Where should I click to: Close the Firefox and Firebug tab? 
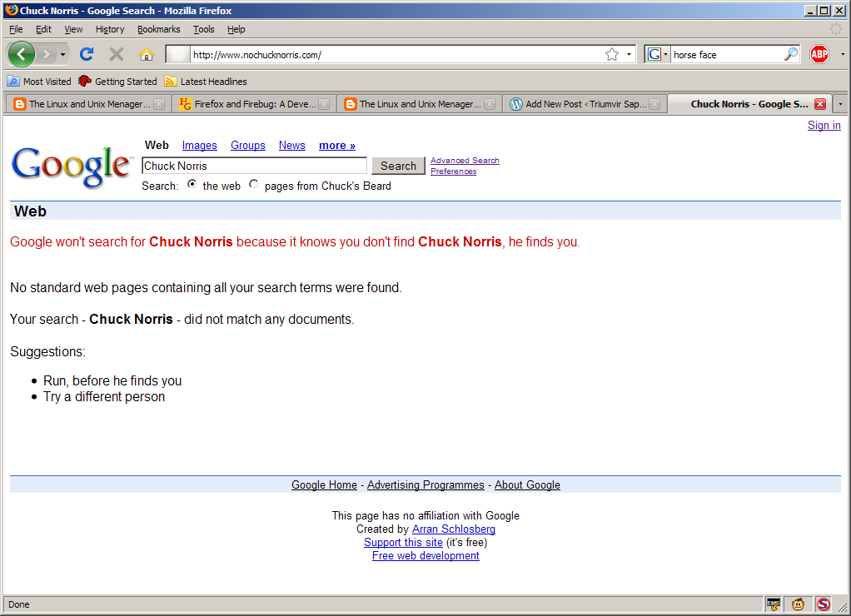coord(324,104)
